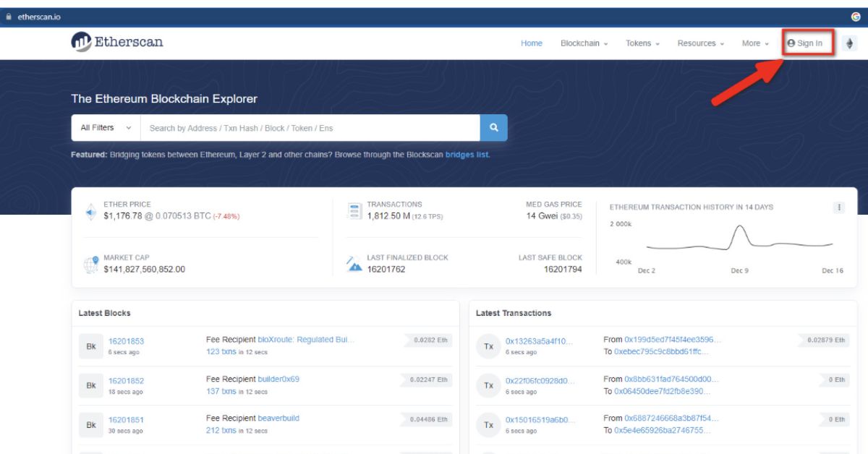Click last safe block 16201794
The width and height of the screenshot is (868, 454).
coord(563,270)
